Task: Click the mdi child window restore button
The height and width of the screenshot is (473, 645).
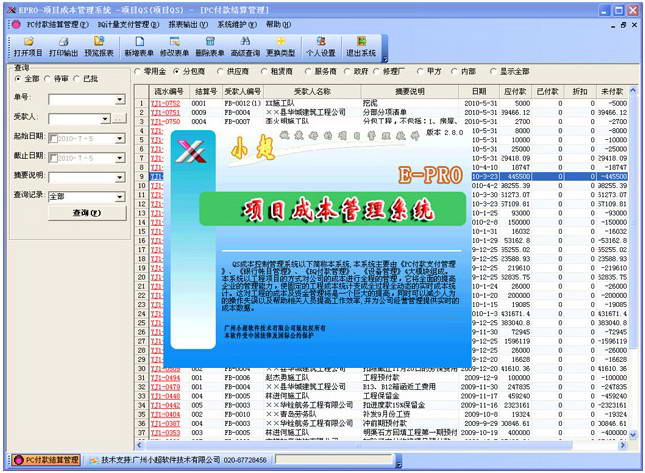Action: 624,25
